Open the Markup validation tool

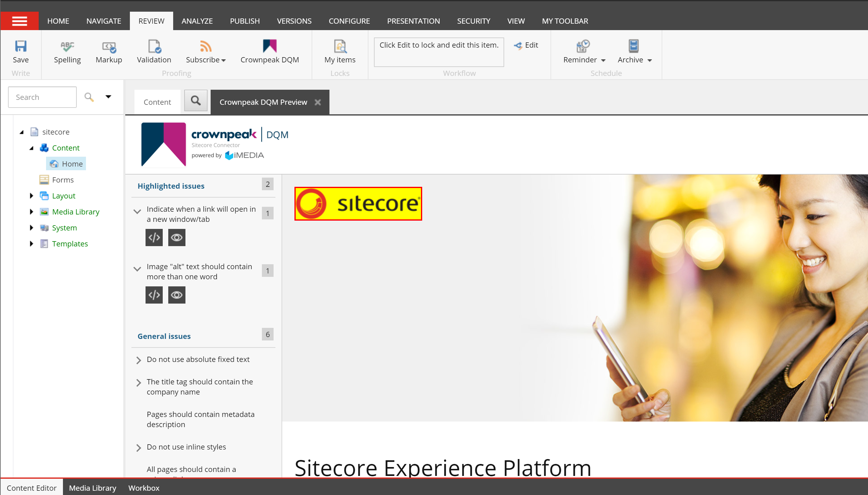click(x=109, y=52)
